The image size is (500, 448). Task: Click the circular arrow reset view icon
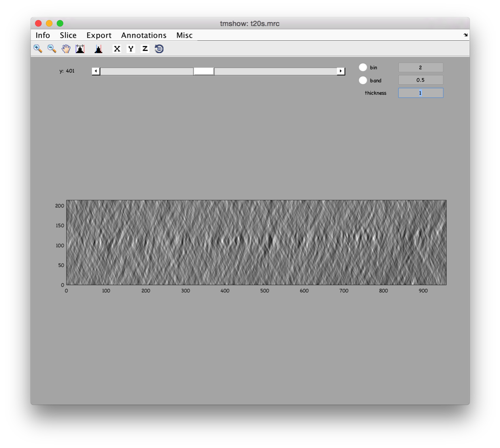[x=159, y=49]
